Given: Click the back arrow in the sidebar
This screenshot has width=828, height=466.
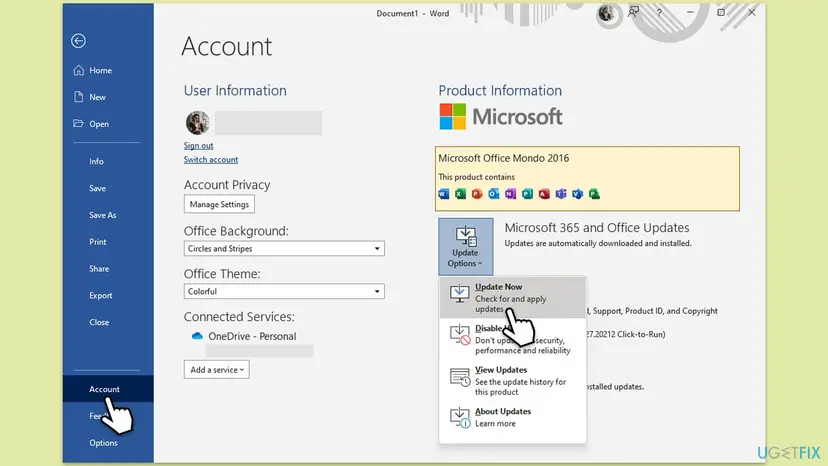Looking at the screenshot, I should coord(78,41).
